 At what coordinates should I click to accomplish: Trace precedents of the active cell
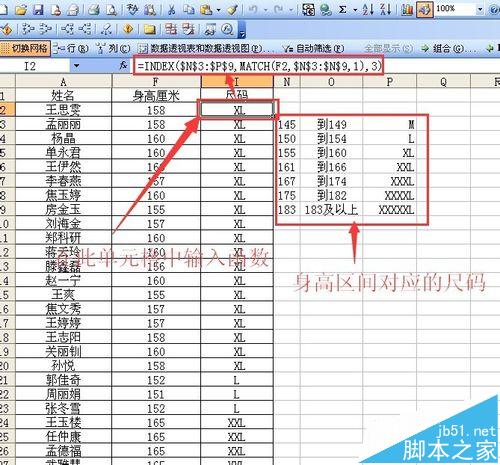pyautogui.click(x=28, y=30)
